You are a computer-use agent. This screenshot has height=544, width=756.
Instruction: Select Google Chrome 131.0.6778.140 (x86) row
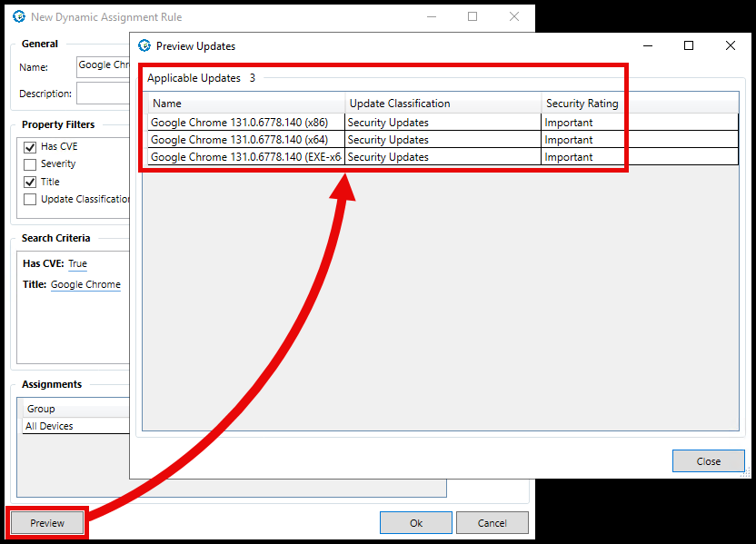(443, 123)
